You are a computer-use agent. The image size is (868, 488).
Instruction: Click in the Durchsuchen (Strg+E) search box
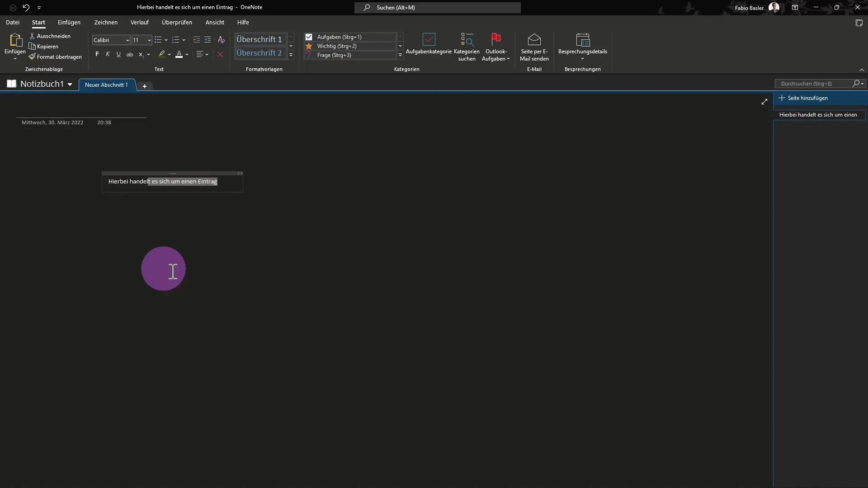coord(814,84)
